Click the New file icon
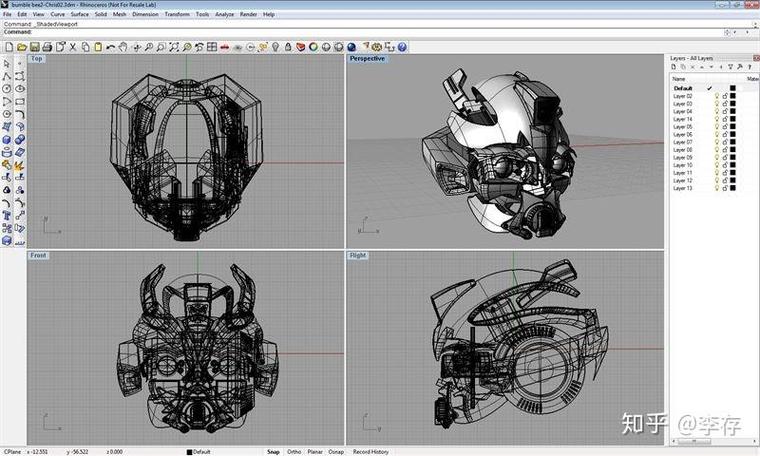The height and width of the screenshot is (456, 760). click(9, 47)
